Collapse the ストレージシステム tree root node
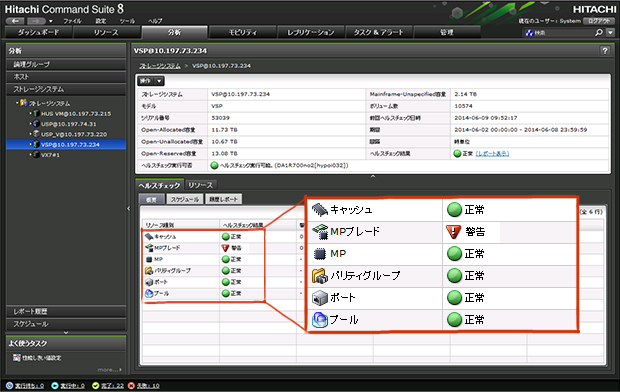620x392 pixels. click(17, 103)
